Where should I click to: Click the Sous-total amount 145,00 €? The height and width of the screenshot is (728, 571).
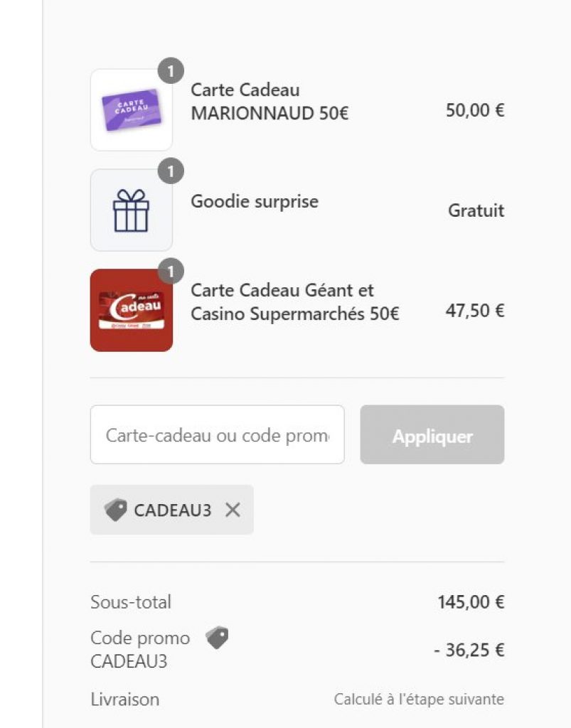click(471, 602)
